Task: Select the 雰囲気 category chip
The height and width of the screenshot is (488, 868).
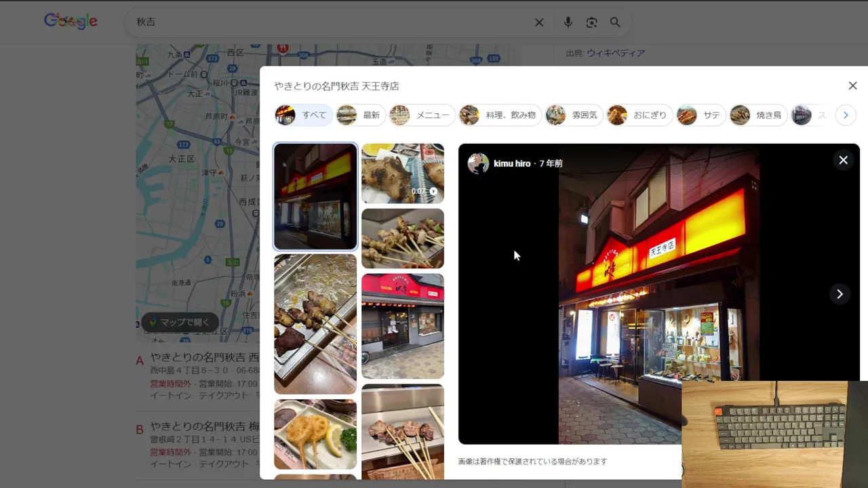Action: point(574,115)
